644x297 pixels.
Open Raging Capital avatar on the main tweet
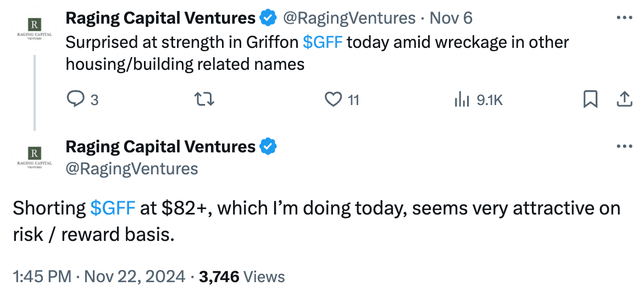(x=35, y=158)
